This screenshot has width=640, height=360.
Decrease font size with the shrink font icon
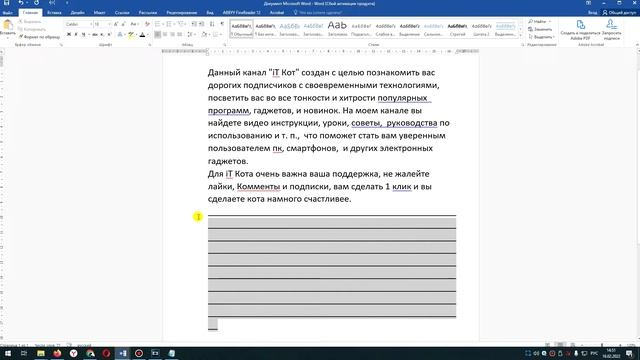123,24
